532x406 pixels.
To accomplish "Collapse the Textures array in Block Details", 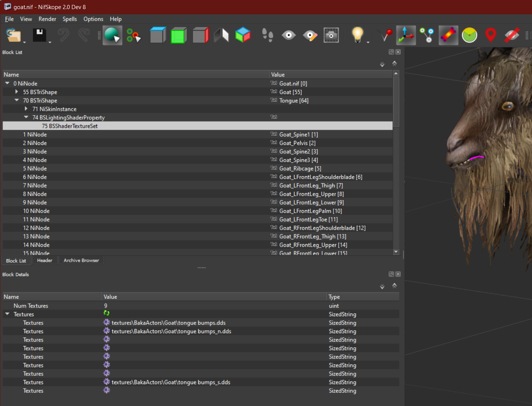I will [x=7, y=314].
